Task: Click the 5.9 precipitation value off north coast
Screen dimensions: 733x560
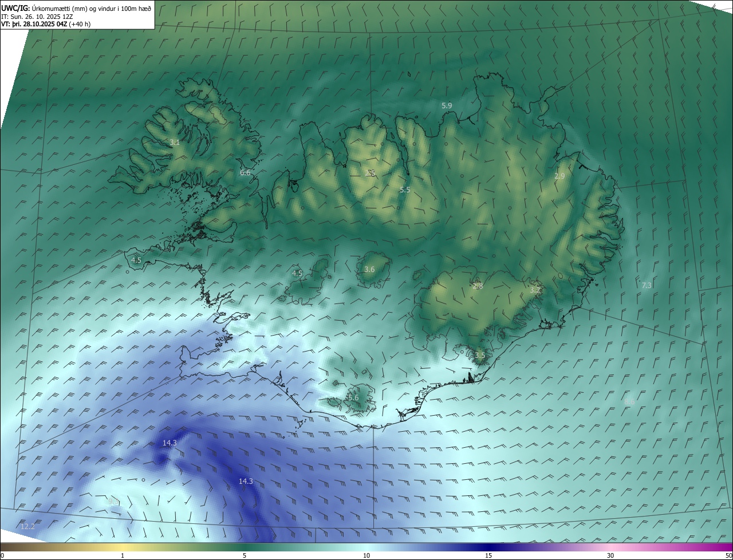Action: tap(447, 105)
